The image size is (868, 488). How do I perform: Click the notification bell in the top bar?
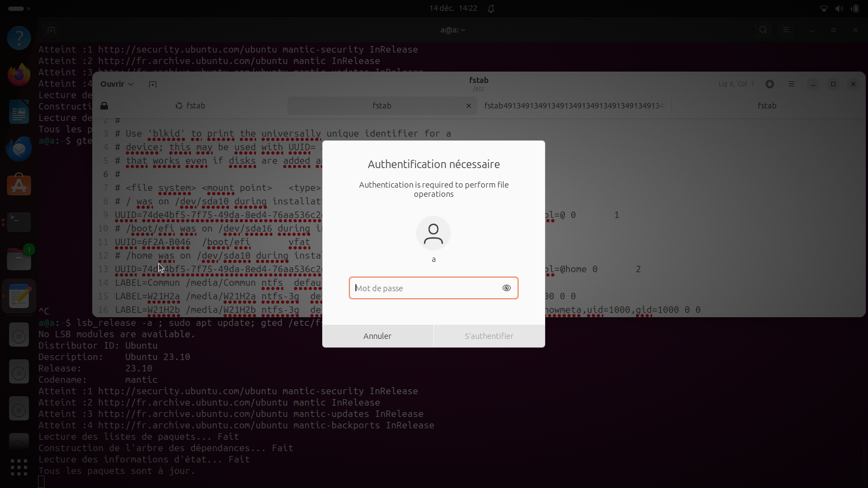491,8
